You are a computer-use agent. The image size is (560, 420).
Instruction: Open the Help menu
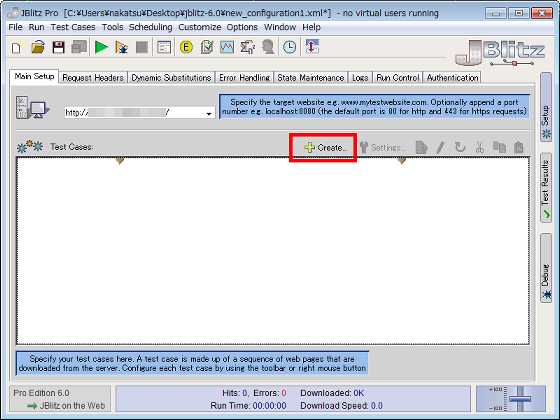[x=311, y=27]
